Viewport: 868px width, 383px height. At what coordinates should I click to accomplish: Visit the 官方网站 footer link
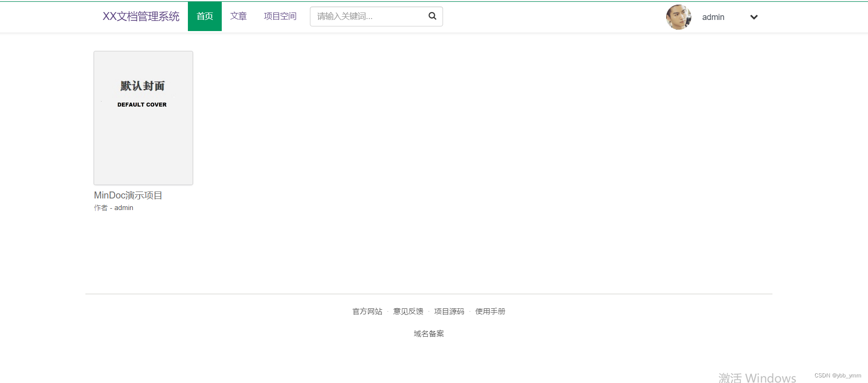[367, 311]
